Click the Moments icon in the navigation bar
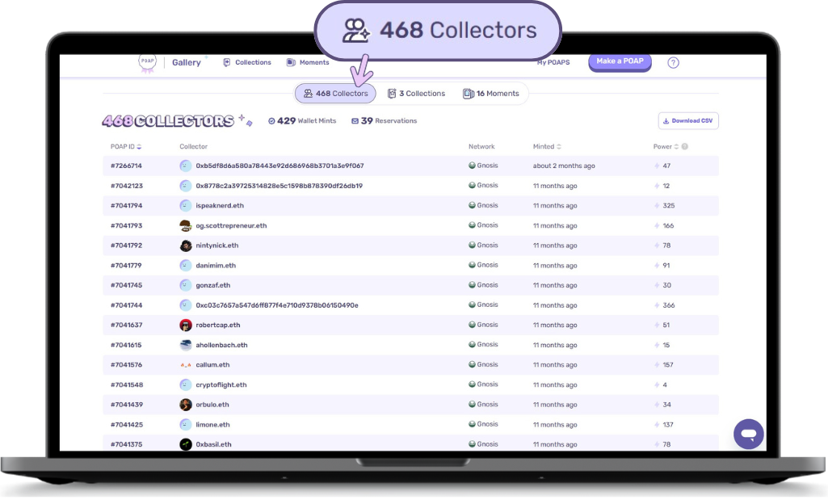Image resolution: width=828 pixels, height=504 pixels. pos(292,62)
